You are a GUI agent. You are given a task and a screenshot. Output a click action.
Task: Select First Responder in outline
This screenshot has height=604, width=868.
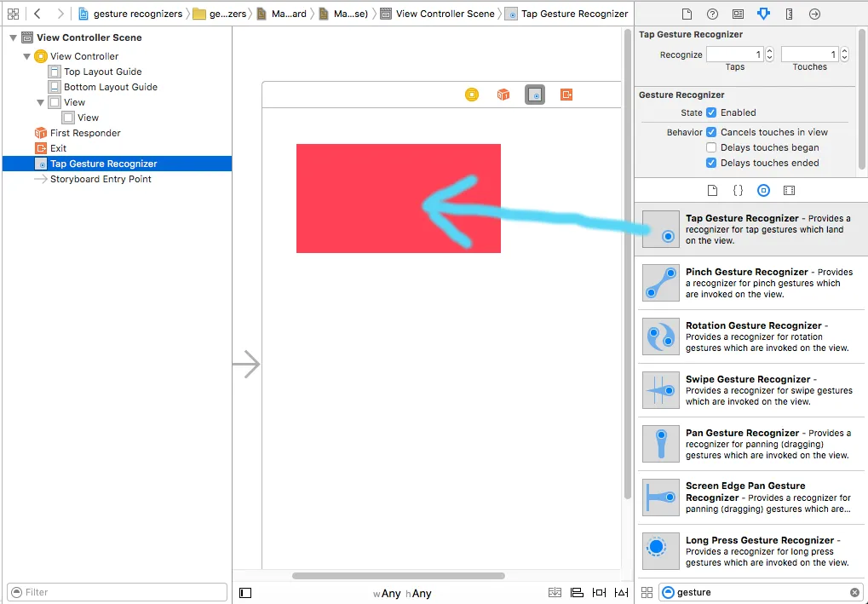117,133
